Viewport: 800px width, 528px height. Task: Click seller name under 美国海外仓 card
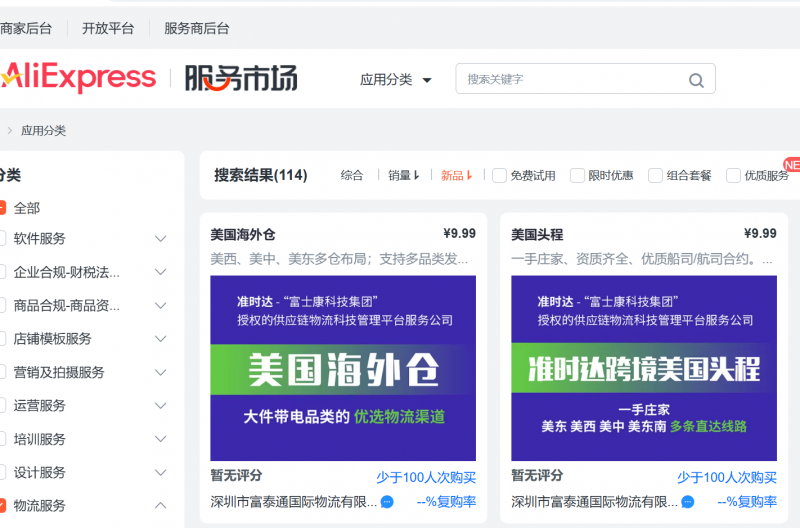click(x=293, y=502)
